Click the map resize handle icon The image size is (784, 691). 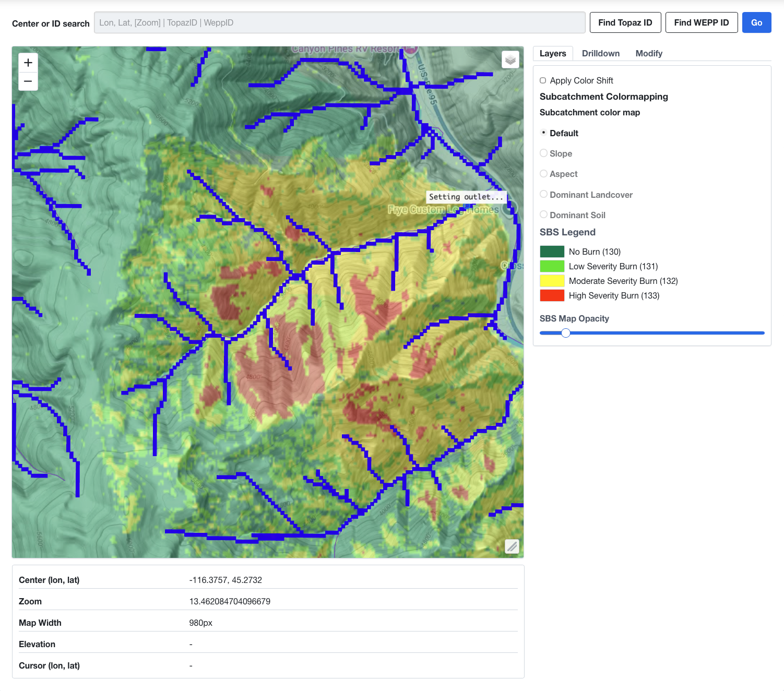click(x=512, y=546)
